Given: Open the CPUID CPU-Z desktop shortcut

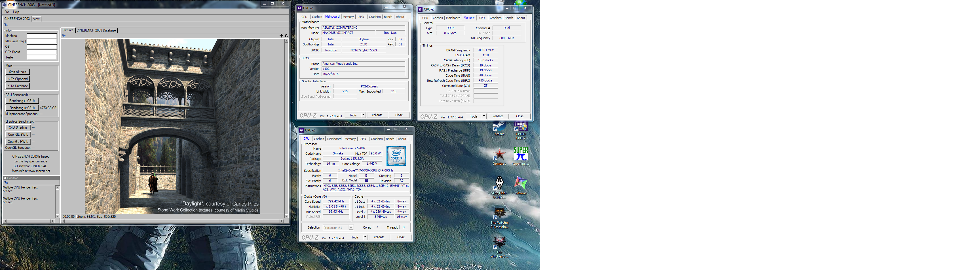Looking at the screenshot, I should click(520, 131).
